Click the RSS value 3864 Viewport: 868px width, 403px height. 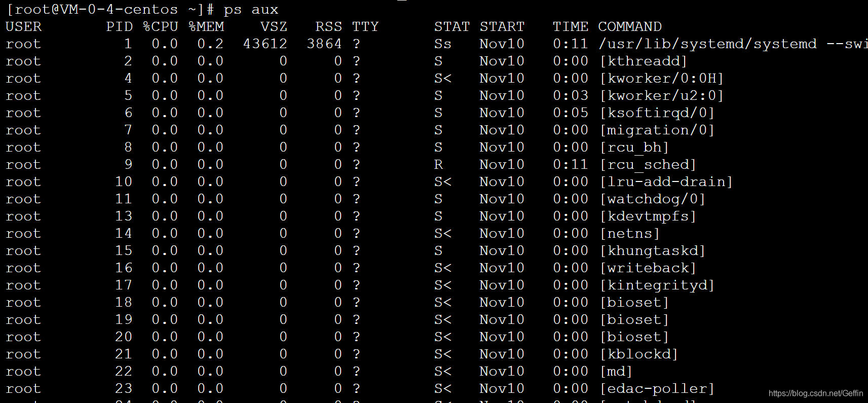pyautogui.click(x=324, y=44)
